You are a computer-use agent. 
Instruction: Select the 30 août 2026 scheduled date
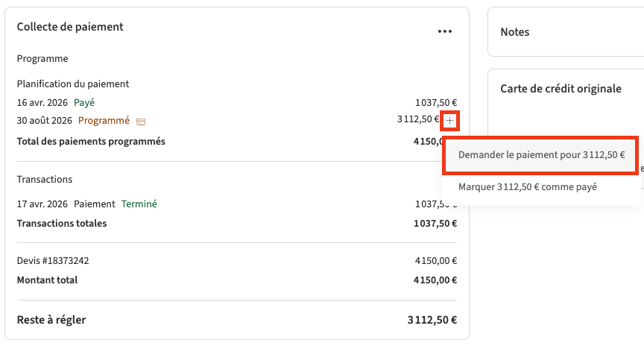tap(45, 121)
